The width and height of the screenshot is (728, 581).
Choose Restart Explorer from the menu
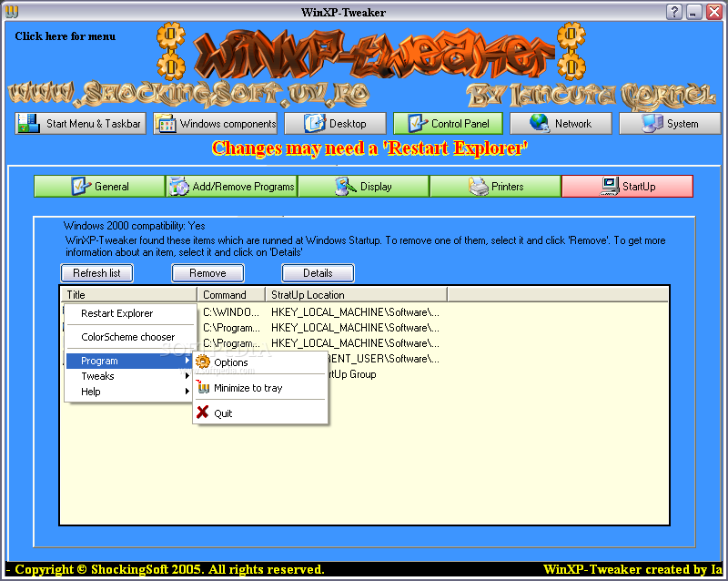[128, 313]
